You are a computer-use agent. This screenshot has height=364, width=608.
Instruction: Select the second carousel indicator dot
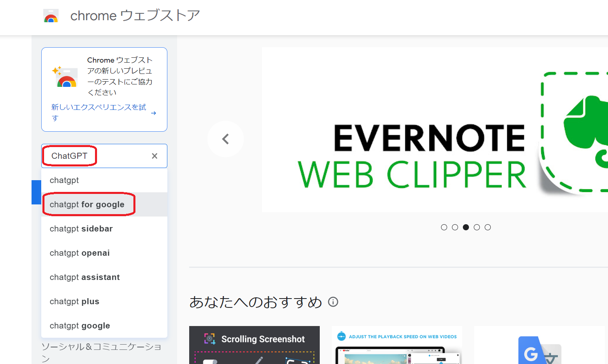coord(455,227)
